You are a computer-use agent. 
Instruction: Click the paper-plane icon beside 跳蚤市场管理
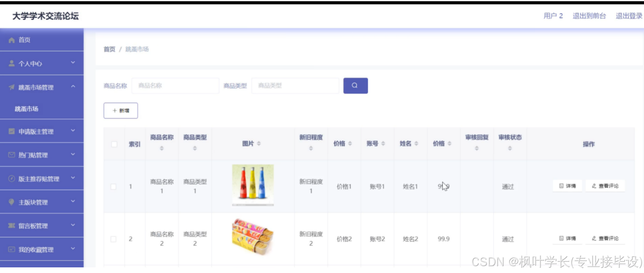[12, 87]
